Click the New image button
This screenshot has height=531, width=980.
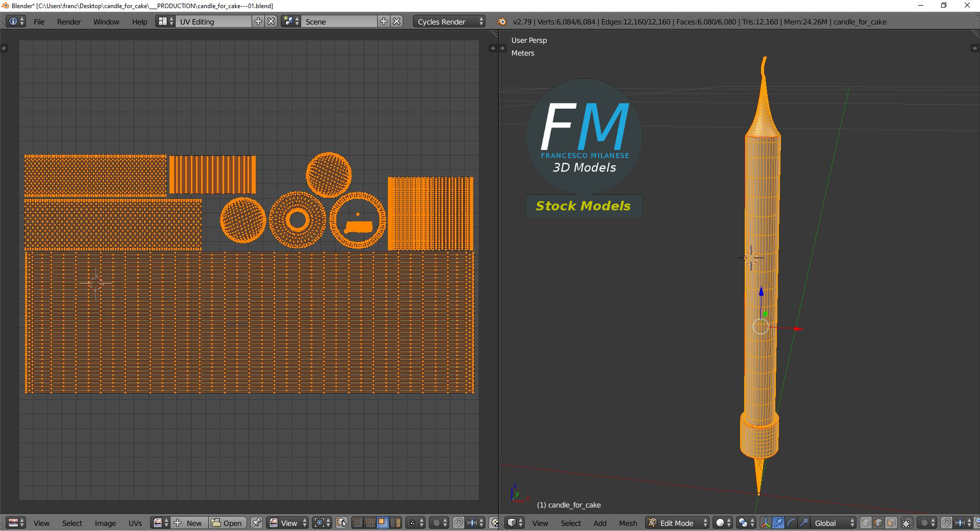pyautogui.click(x=189, y=523)
